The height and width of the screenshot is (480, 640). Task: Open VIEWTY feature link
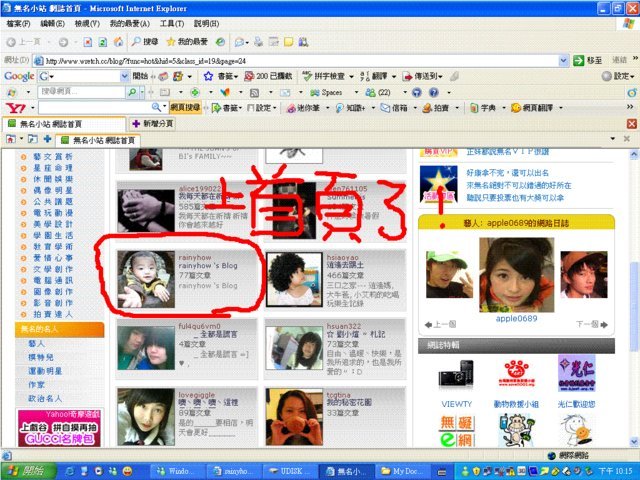tap(456, 404)
